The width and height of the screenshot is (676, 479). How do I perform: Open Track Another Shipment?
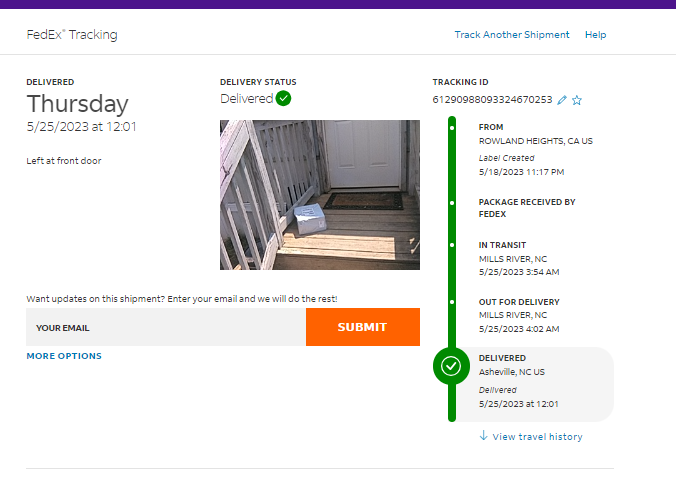[512, 35]
